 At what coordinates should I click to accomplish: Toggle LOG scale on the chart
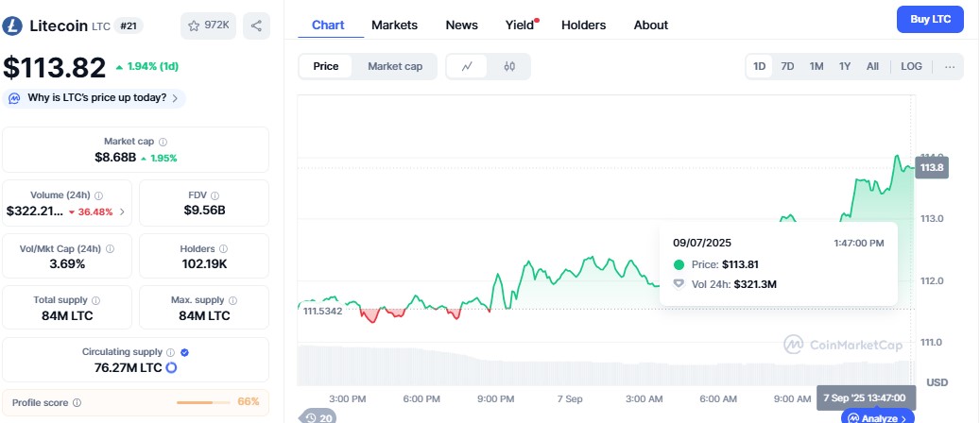click(911, 66)
